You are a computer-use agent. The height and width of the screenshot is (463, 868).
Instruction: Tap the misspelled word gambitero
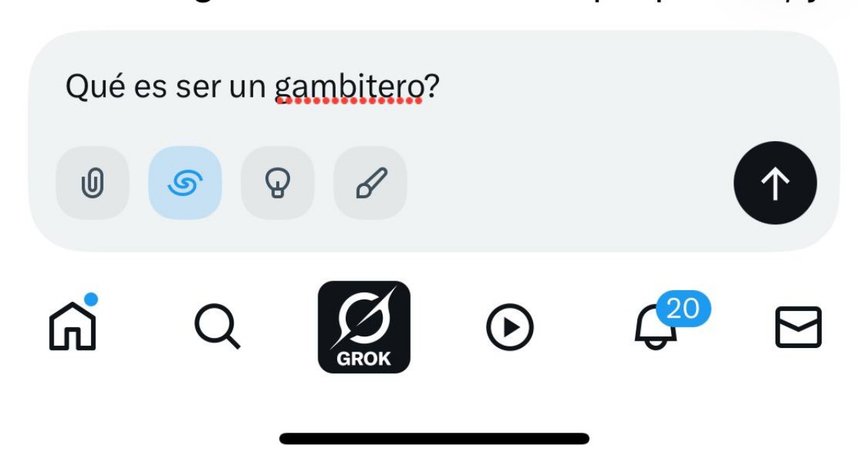tap(349, 88)
